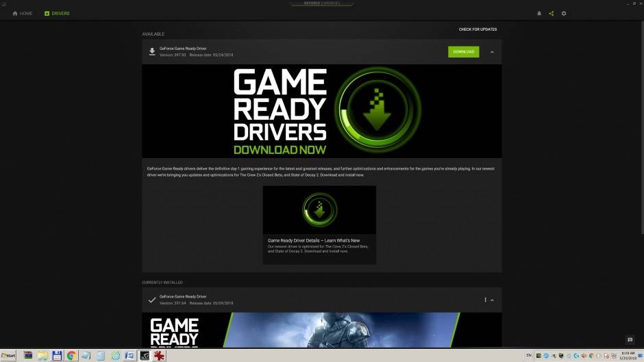Open Internet Explorer from the taskbar

115,355
